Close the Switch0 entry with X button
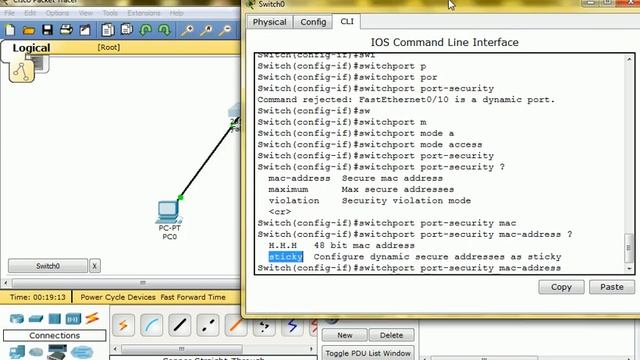The width and height of the screenshot is (640, 360). coord(94,266)
